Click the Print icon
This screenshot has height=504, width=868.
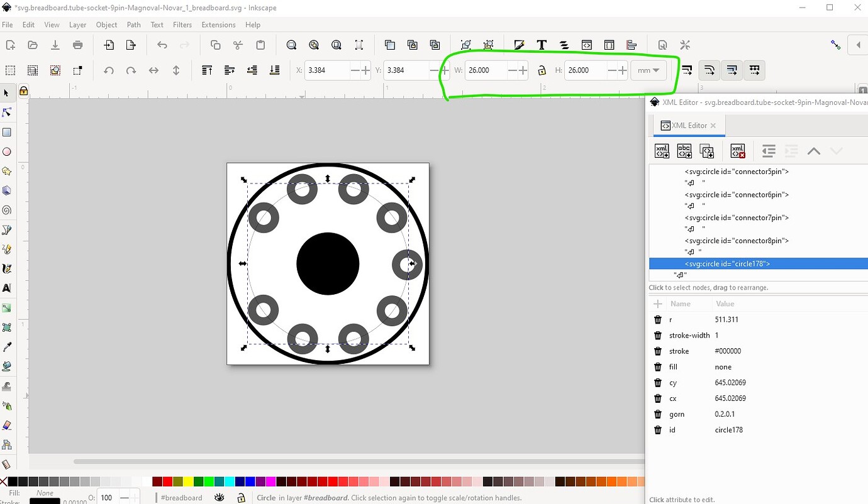[x=78, y=45]
